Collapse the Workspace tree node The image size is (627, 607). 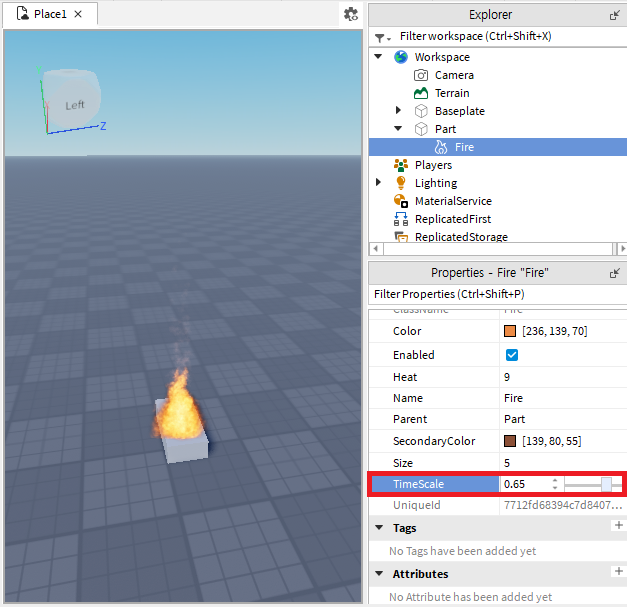coord(378,57)
